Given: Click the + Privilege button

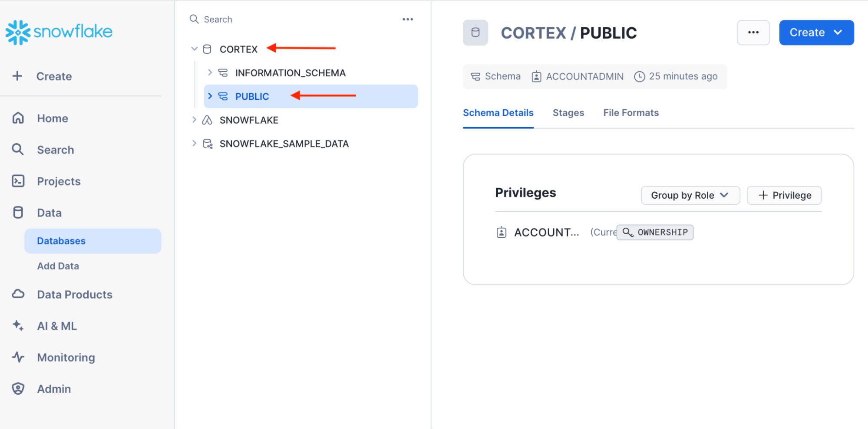Looking at the screenshot, I should [784, 195].
